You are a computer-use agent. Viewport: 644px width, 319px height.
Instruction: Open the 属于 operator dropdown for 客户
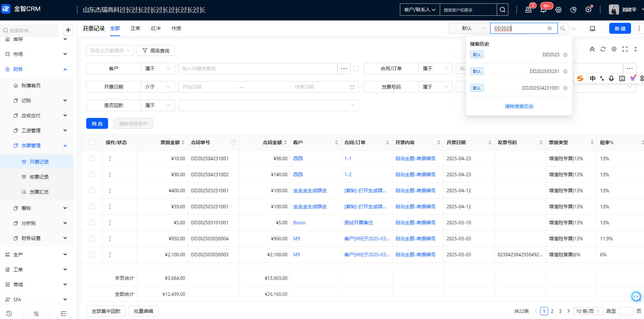[x=158, y=69]
